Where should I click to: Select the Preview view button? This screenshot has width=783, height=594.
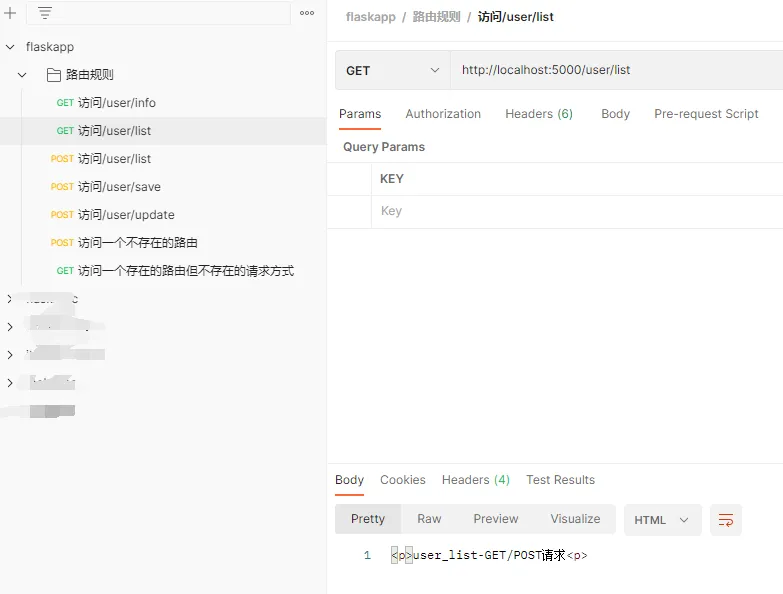click(x=496, y=519)
